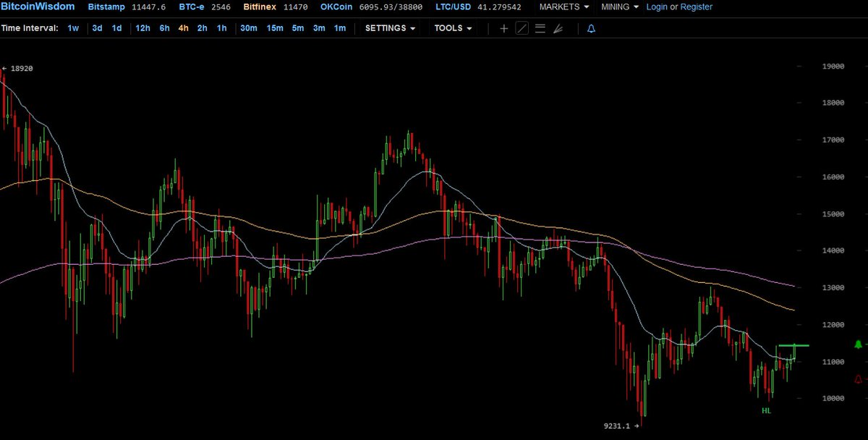Click the green horizontal alert line

tap(793, 346)
